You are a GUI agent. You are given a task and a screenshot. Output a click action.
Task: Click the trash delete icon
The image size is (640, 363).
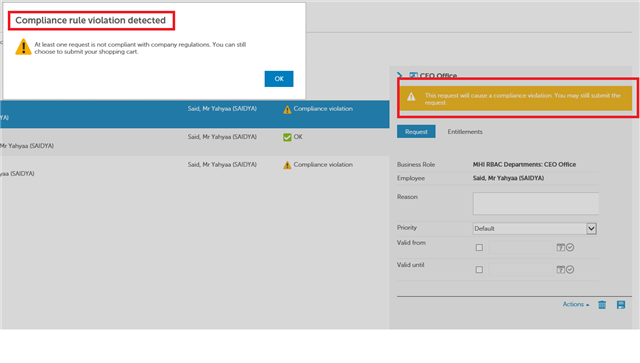(602, 305)
